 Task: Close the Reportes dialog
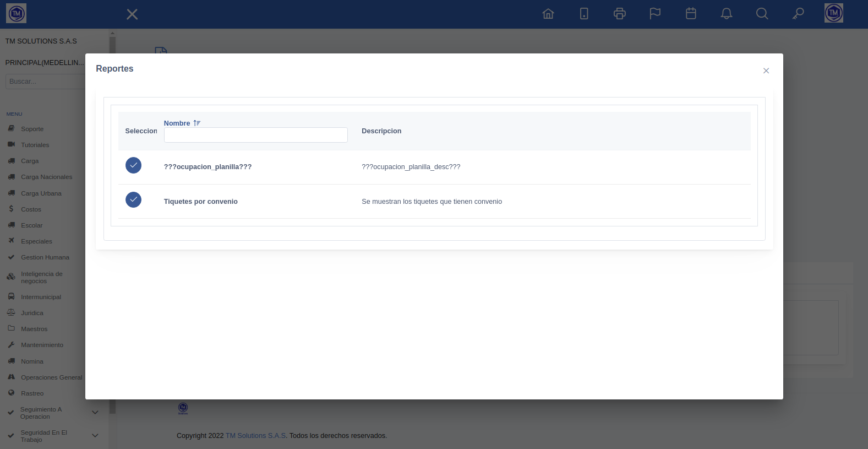[x=766, y=71]
